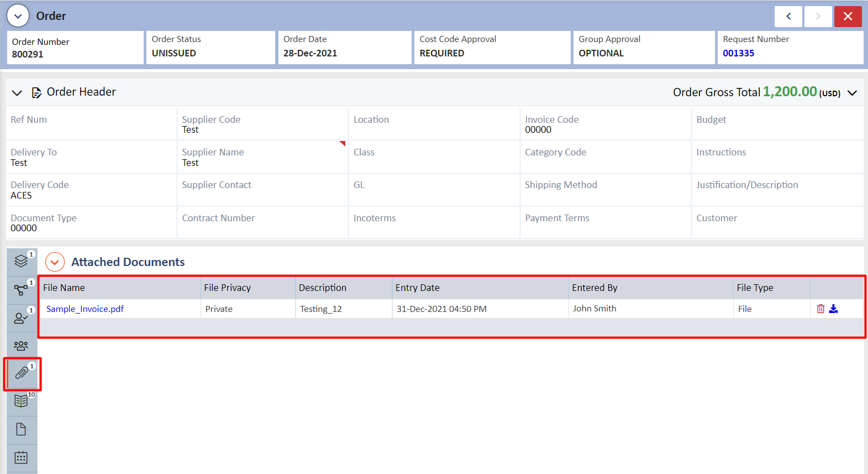The image size is (868, 474).
Task: Select the 31-Dec-2021 04:50 PM entry date
Action: (480, 309)
